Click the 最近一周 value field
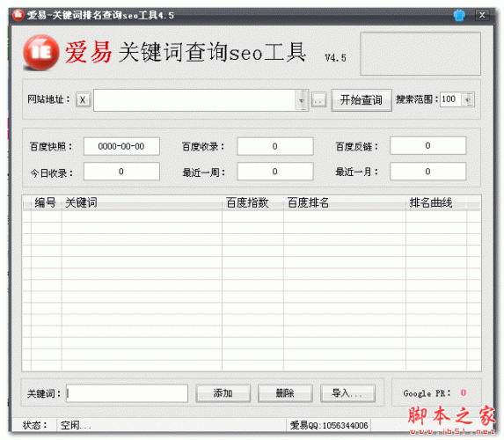This screenshot has width=504, height=440. click(275, 172)
